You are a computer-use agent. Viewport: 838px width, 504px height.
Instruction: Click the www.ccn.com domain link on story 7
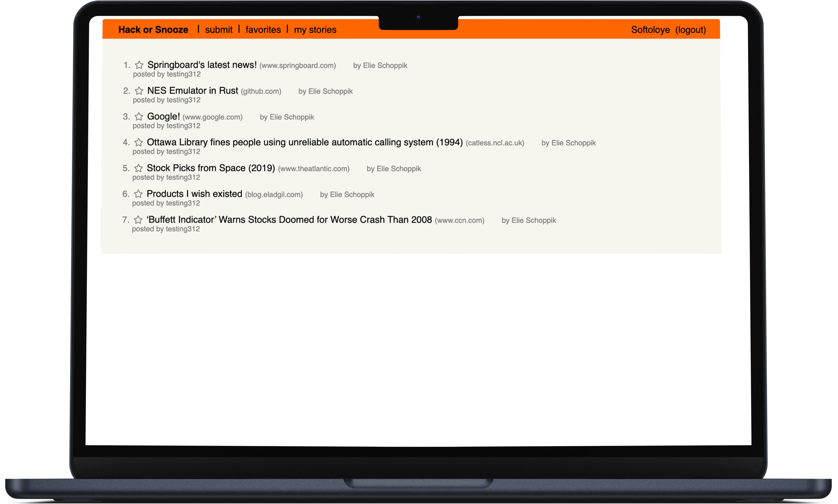pos(460,220)
